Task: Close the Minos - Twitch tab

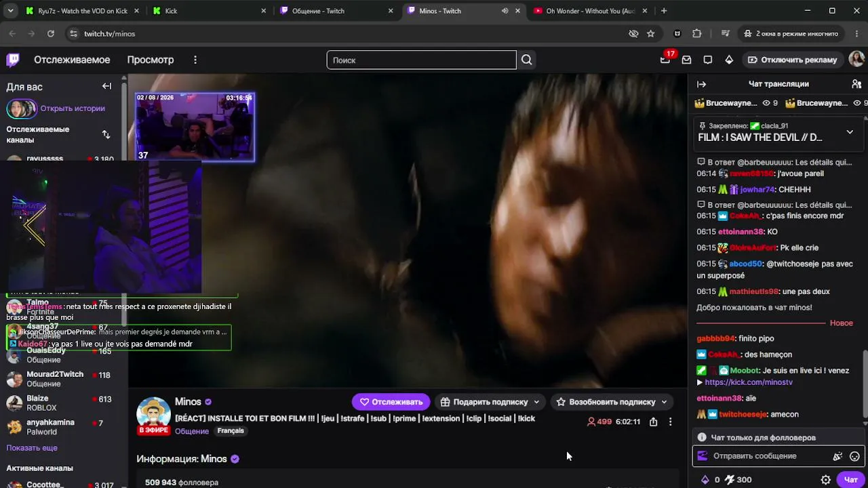Action: (518, 11)
